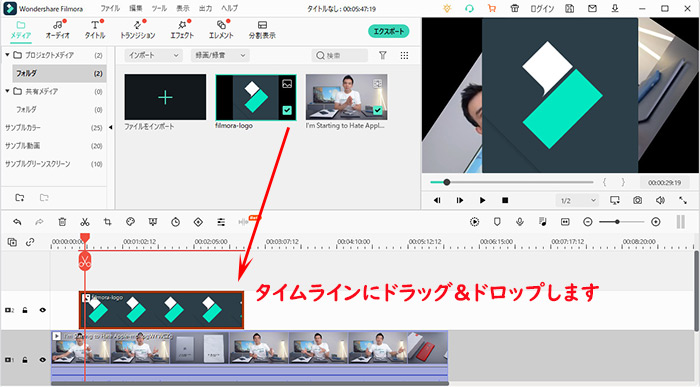Screen dimensions: 700x387
Task: Click the ファイルをインポート thumbnail
Action: click(x=165, y=97)
